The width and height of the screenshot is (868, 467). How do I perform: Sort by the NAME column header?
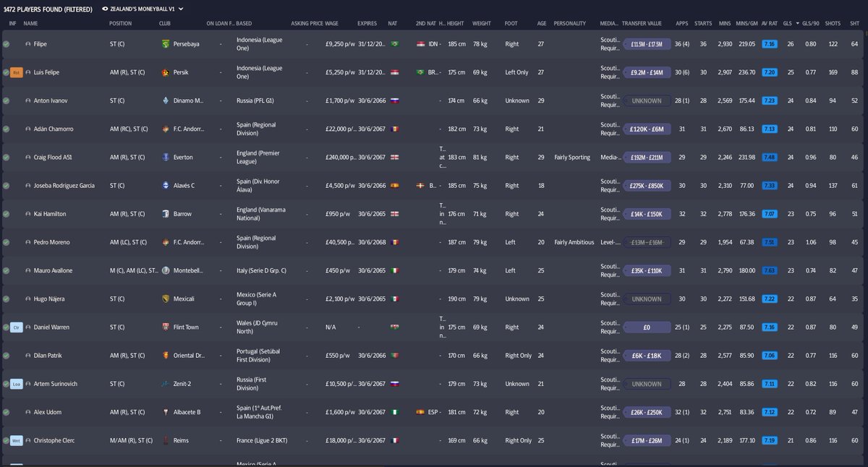(x=30, y=23)
